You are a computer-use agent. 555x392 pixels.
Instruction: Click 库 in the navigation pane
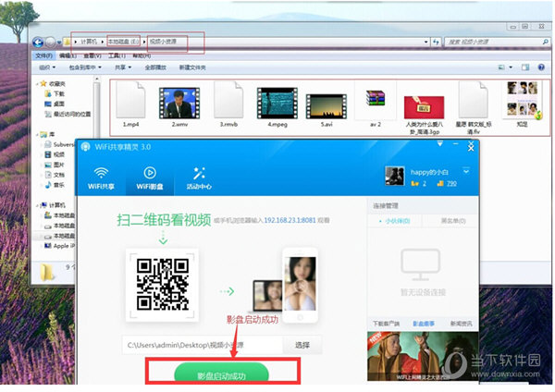coord(48,134)
